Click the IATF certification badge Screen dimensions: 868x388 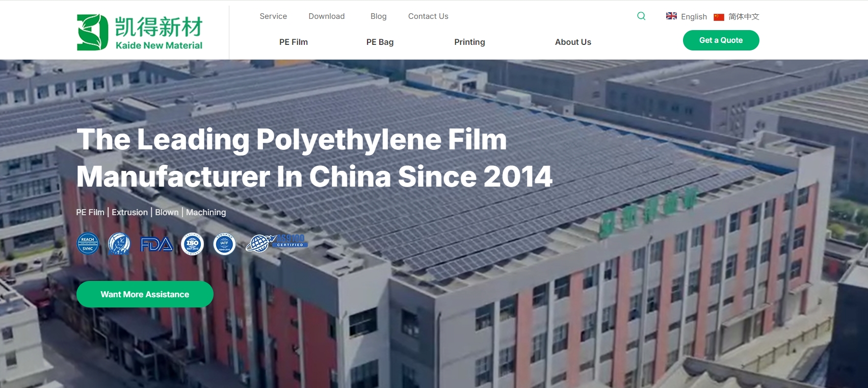(x=224, y=244)
